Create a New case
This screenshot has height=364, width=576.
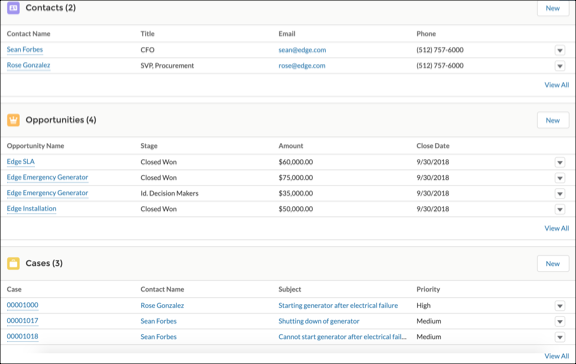coord(553,264)
